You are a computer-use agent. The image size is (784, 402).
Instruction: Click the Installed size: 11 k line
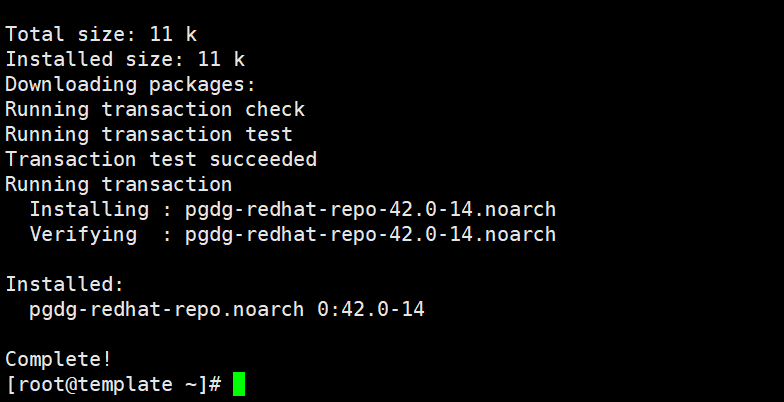125,59
